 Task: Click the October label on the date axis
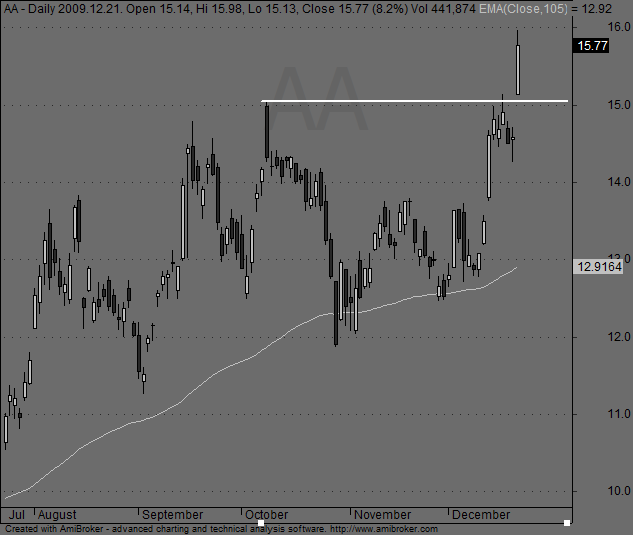[x=266, y=515]
